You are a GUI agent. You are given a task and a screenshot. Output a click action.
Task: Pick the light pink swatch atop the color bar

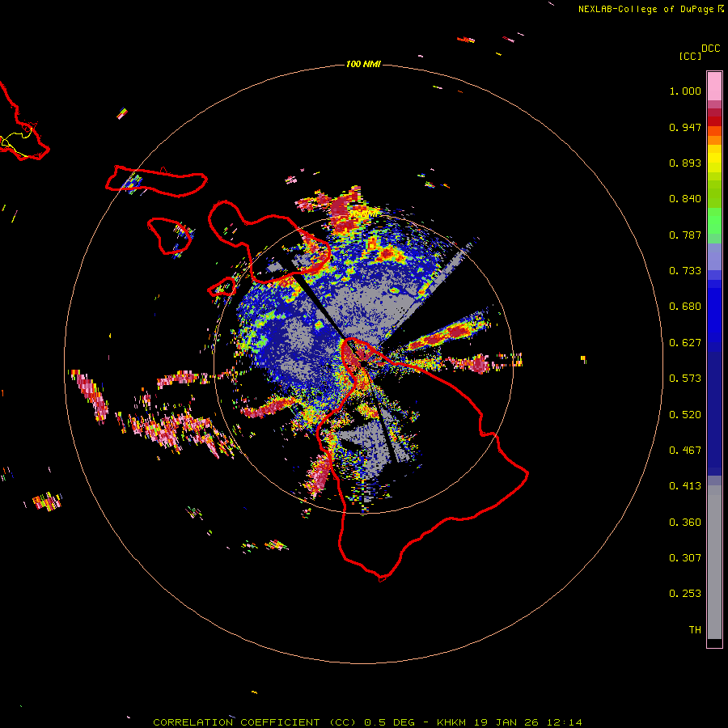(x=714, y=86)
